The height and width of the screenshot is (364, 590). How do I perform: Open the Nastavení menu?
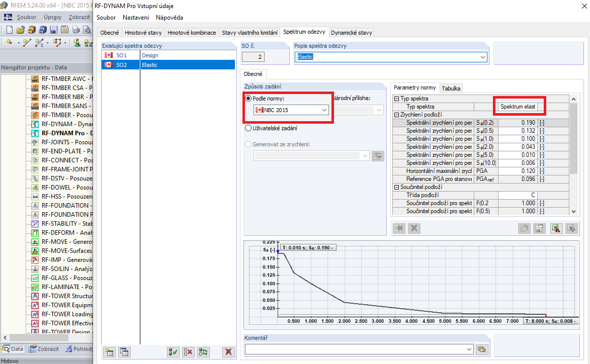[x=135, y=17]
